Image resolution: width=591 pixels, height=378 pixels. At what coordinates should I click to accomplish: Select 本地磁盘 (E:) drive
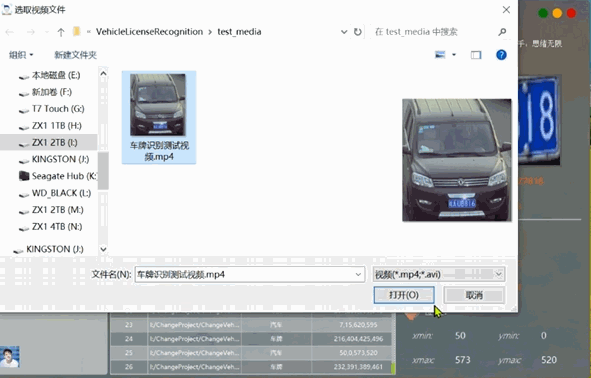point(56,75)
